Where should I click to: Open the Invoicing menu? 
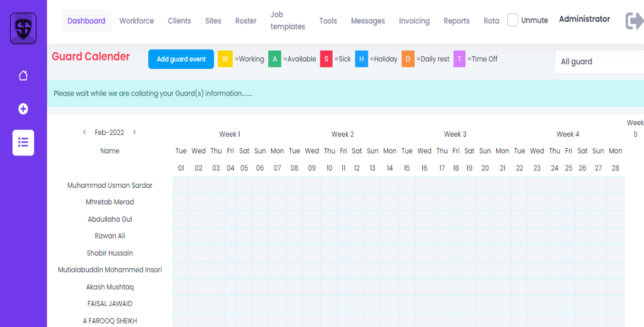coord(414,21)
